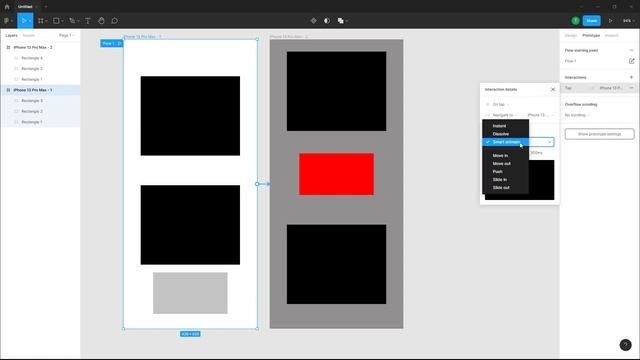Select the Move tool
640x360 pixels.
pyautogui.click(x=23, y=21)
